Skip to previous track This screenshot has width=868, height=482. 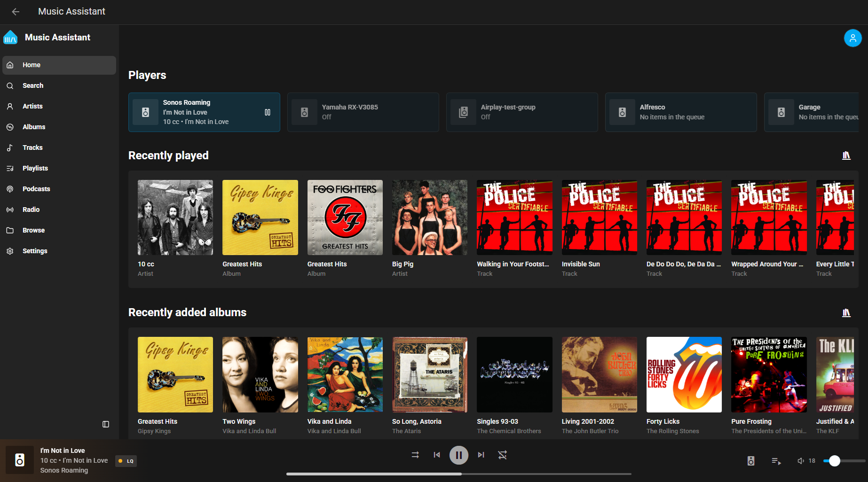coord(437,455)
